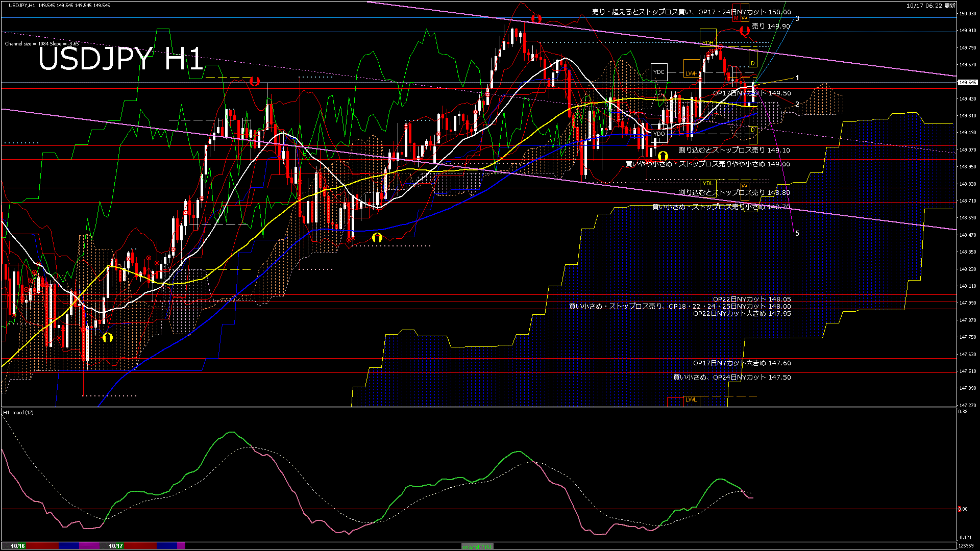This screenshot has width=980, height=551.
Task: Click the 10/16 date marker
Action: (18, 546)
